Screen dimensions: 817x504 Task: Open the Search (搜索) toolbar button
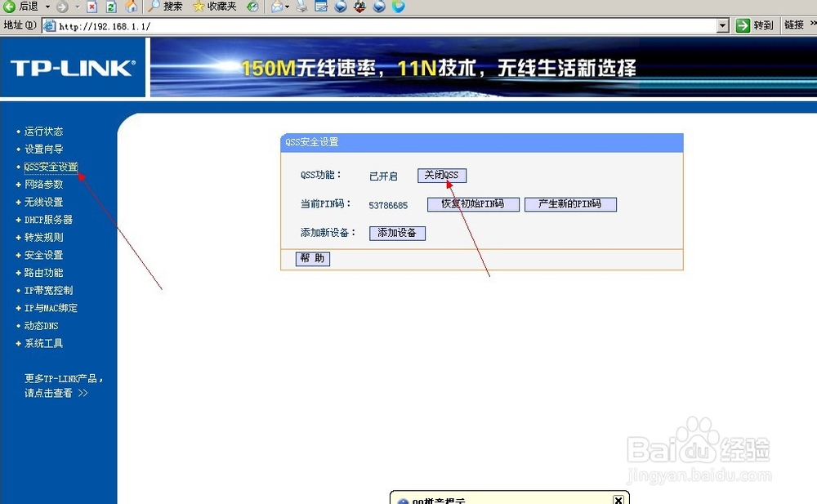click(165, 7)
